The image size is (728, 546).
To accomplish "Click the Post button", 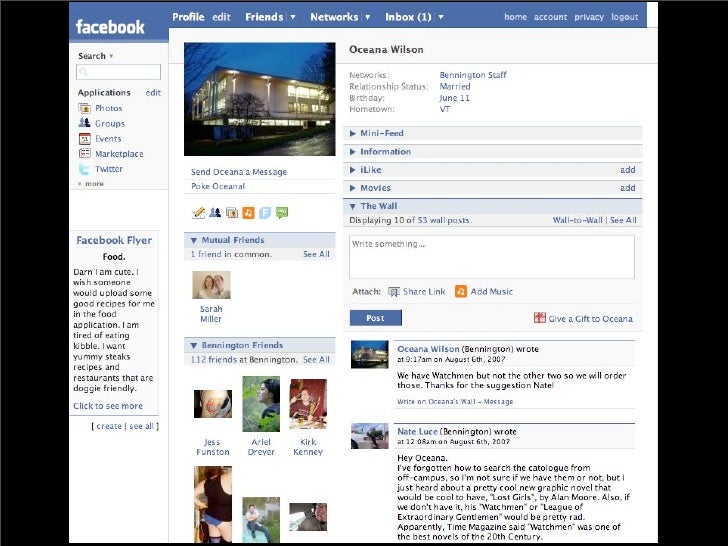I will point(376,318).
